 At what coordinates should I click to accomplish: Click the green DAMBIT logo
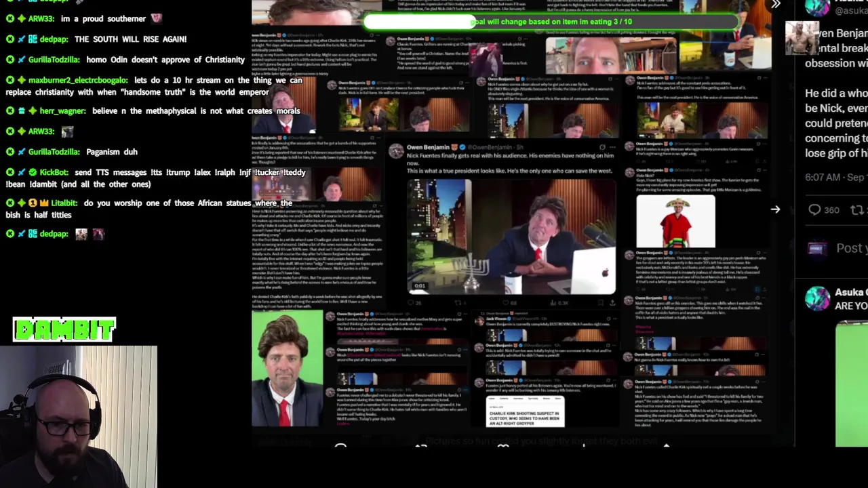(x=64, y=330)
